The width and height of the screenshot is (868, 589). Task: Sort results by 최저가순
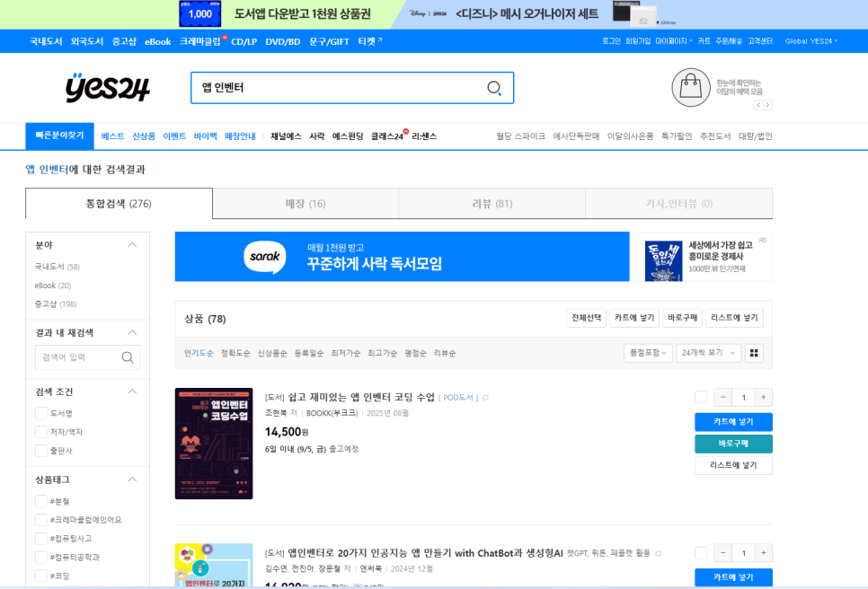[x=345, y=354]
